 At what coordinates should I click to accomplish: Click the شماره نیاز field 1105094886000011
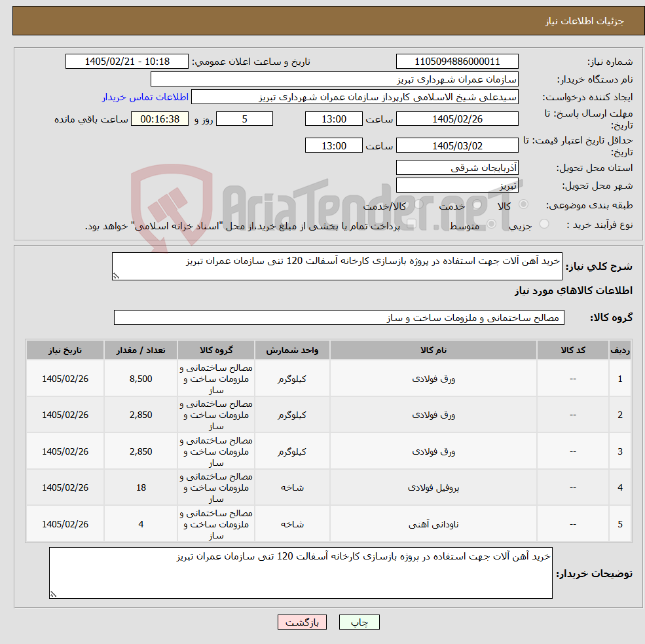(457, 62)
